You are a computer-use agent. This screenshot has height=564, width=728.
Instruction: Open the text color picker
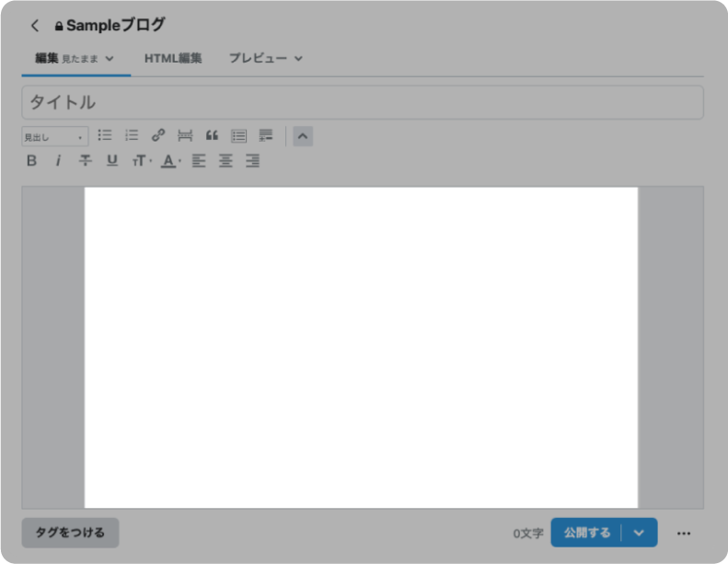(169, 161)
